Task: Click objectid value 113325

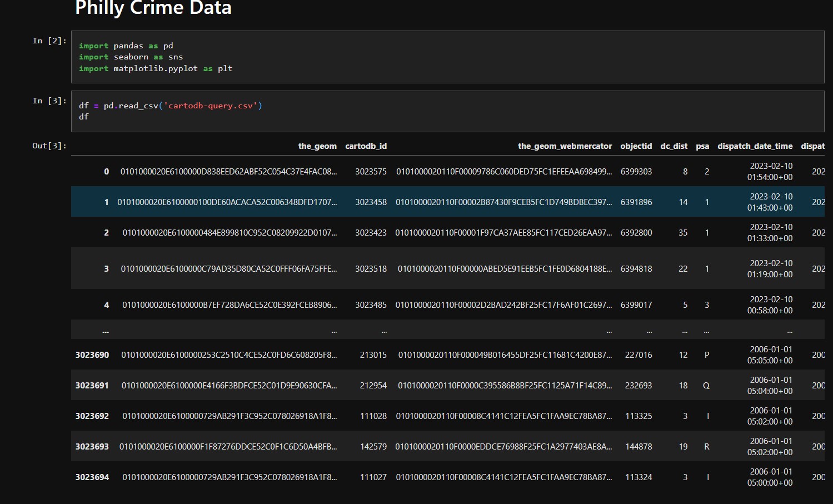Action: click(639, 416)
